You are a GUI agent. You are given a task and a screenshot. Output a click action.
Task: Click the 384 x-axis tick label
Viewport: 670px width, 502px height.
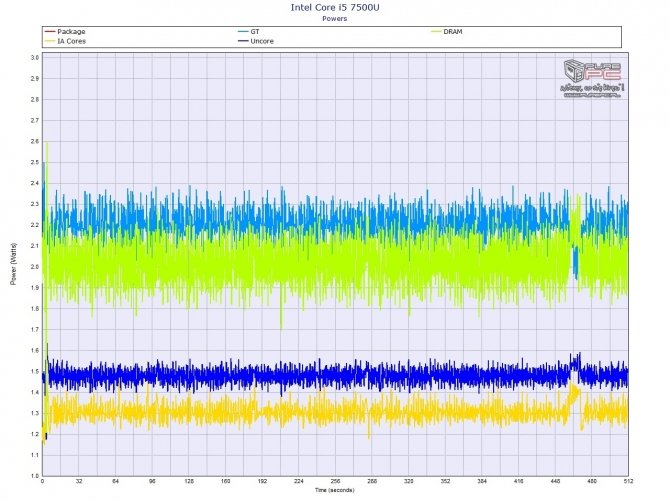(x=482, y=481)
